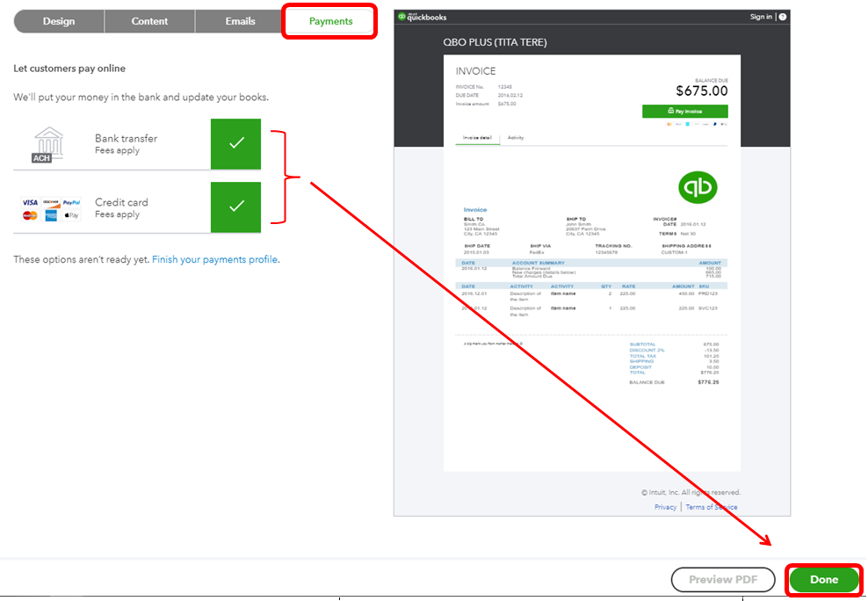
Task: Switch to the Design tab
Action: (59, 21)
